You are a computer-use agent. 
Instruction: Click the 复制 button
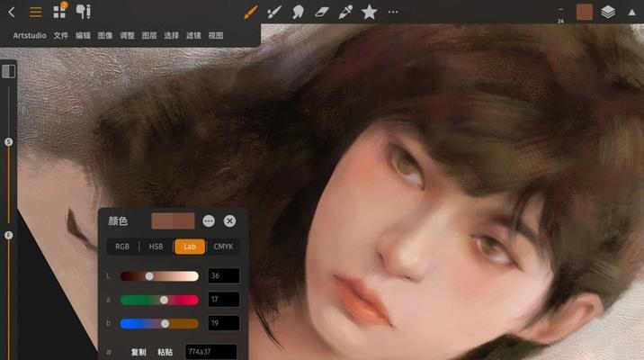(x=139, y=352)
